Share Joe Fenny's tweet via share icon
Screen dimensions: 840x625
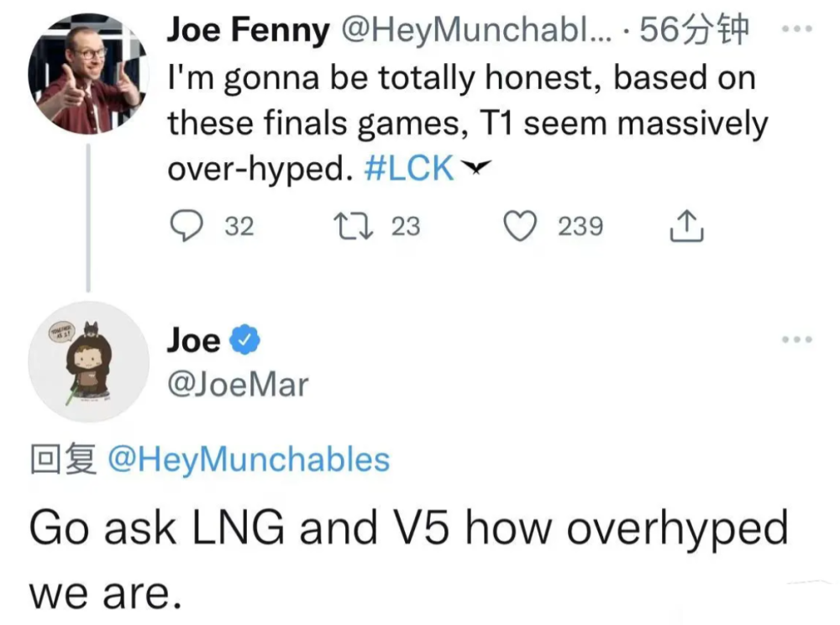(685, 225)
